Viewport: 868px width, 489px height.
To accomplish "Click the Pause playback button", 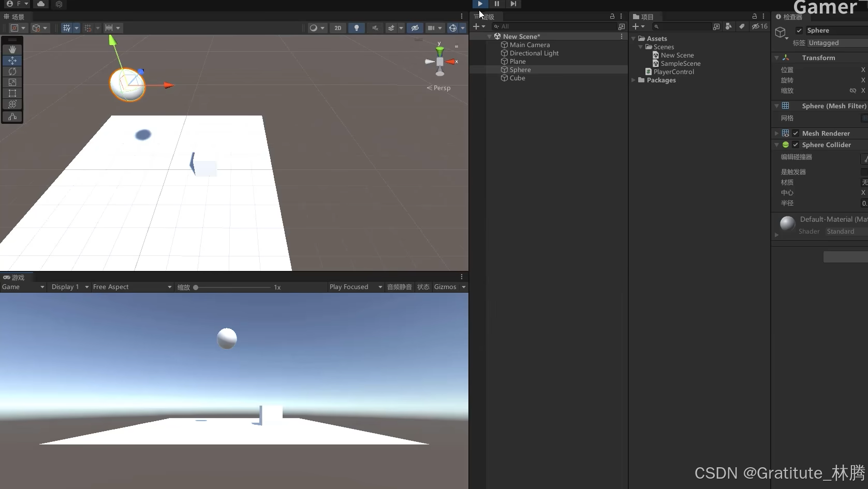I will click(x=496, y=4).
